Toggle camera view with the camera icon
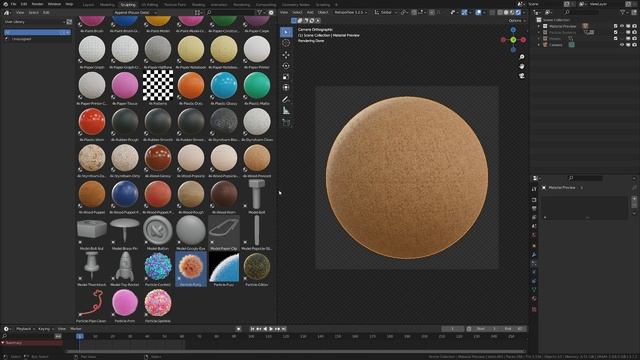Image resolution: width=640 pixels, height=360 pixels. [x=522, y=76]
